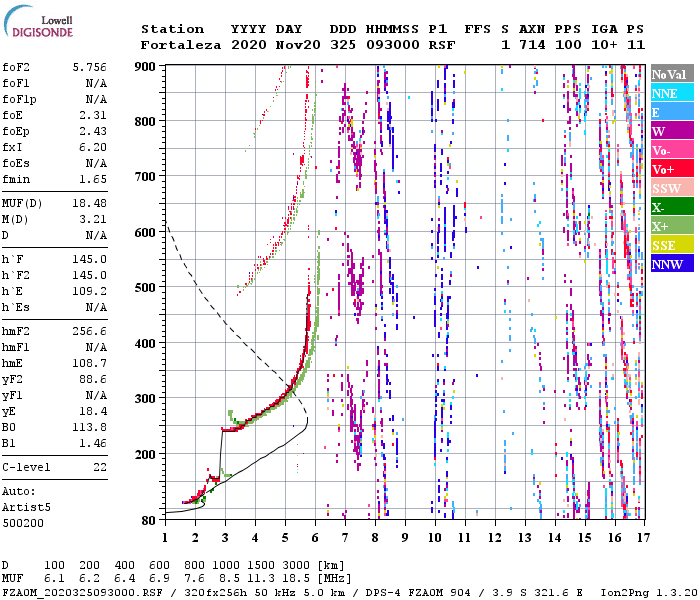Click the FZA0M_2020325093000.RSF filename
Image resolution: width=700 pixels, height=600 pixels.
[83, 593]
